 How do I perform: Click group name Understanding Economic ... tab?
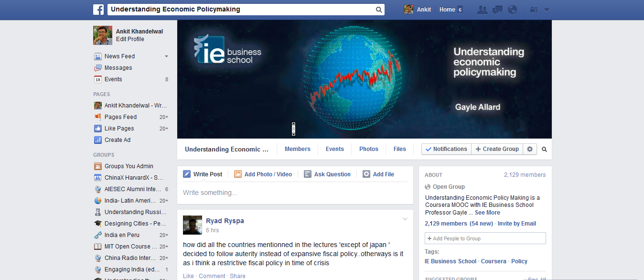pyautogui.click(x=226, y=149)
